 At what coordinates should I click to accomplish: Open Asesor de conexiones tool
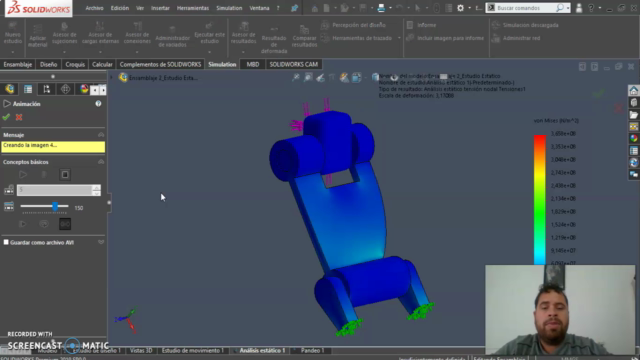tap(137, 34)
